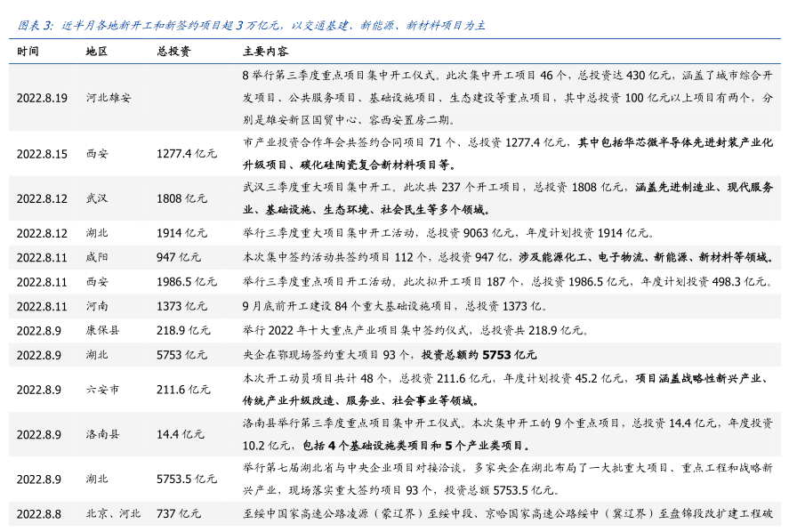797x532 pixels.
Task: Click the 14.4 亿元 investment cell
Action: pyautogui.click(x=181, y=434)
